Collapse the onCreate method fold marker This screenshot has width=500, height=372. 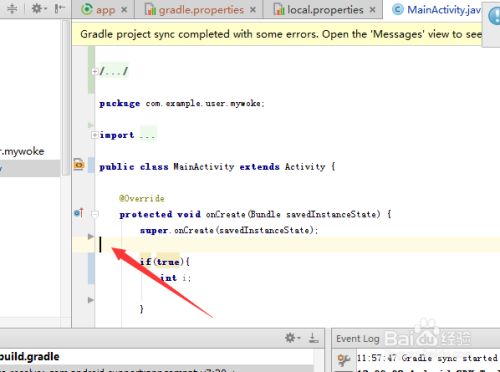click(95, 214)
